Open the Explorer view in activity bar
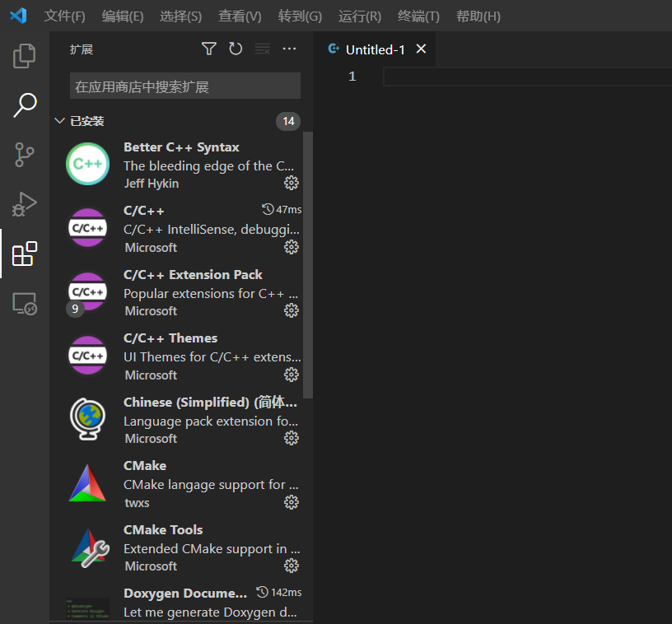The width and height of the screenshot is (672, 624). point(25,56)
